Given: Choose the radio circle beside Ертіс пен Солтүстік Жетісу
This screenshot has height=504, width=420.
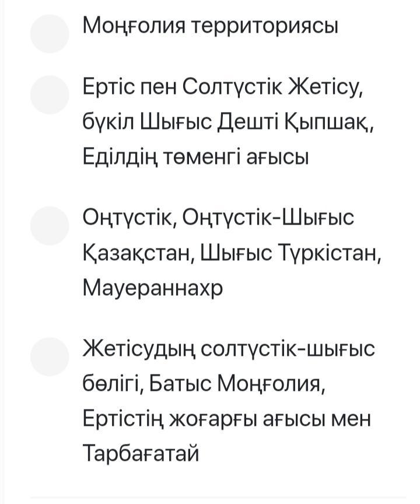Looking at the screenshot, I should pos(50,94).
